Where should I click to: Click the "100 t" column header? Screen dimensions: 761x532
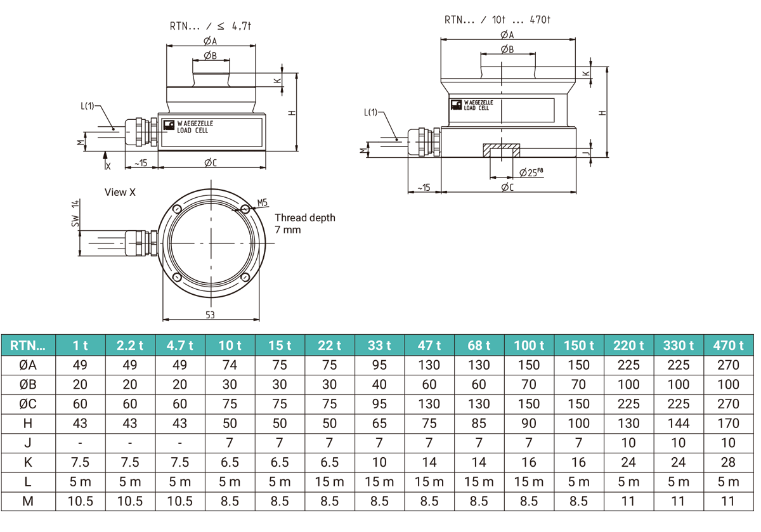529,346
